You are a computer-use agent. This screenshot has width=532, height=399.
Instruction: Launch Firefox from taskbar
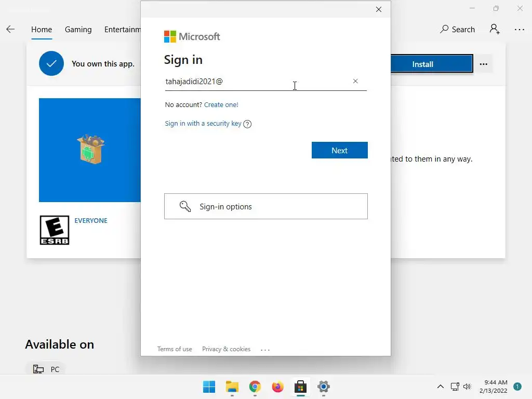click(x=277, y=387)
